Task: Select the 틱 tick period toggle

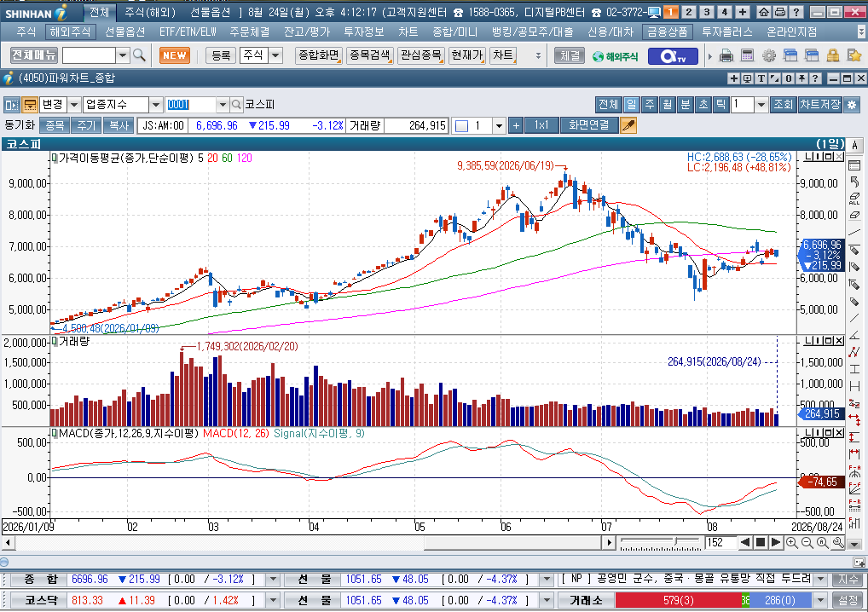Action: pos(720,105)
